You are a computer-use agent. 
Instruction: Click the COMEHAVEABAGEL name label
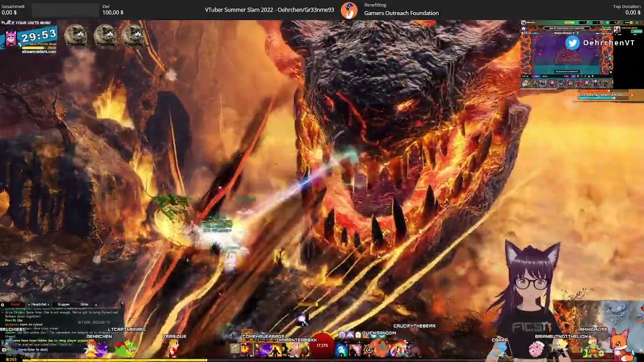(264, 336)
